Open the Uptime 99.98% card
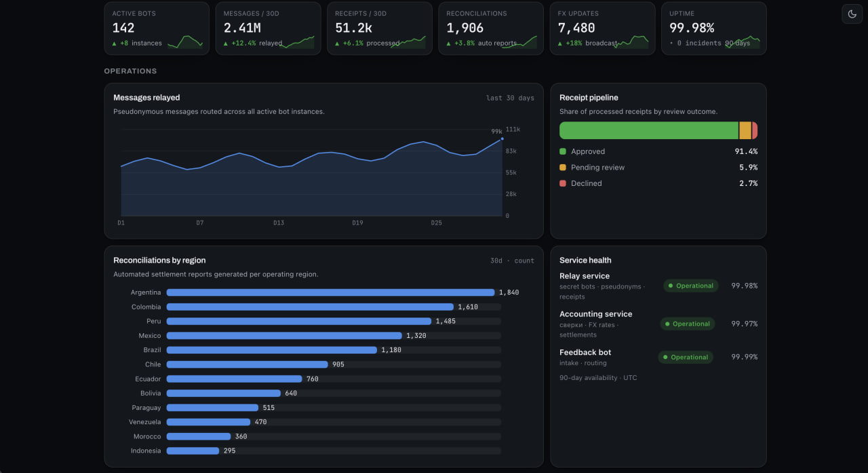Image resolution: width=868 pixels, height=473 pixels. (714, 28)
